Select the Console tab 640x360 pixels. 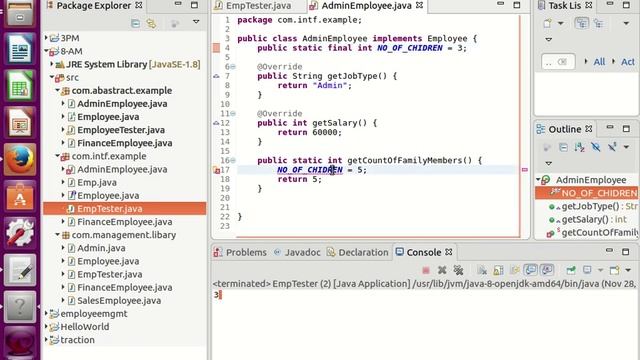click(x=424, y=252)
